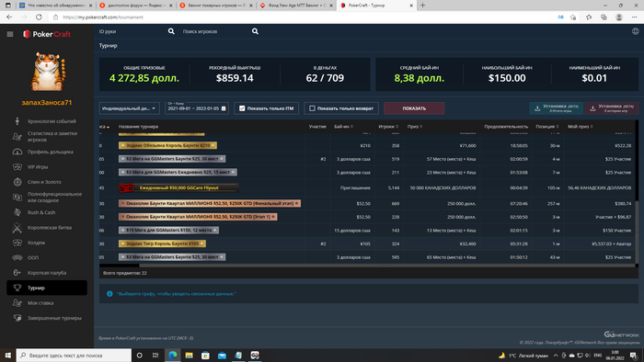Click the Короткая палуба 6+ icon
Viewport: 644px width, 362px height.
point(17,273)
